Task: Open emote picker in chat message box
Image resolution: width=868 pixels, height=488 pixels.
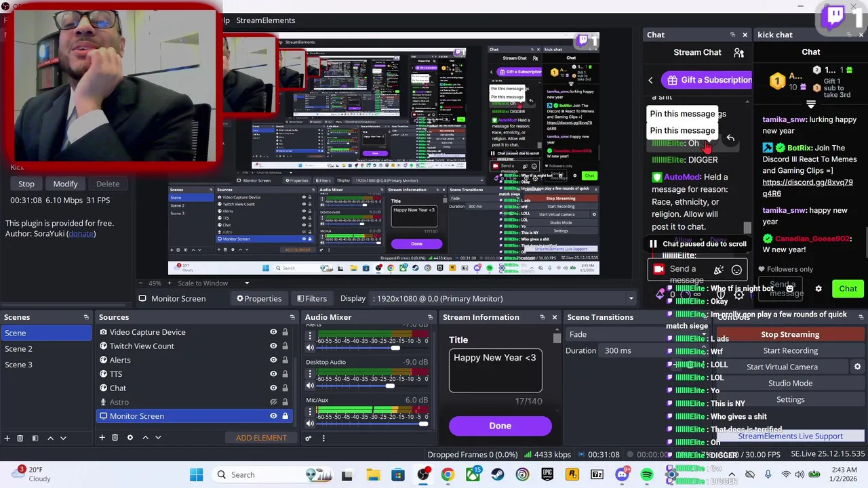Action: [x=736, y=270]
